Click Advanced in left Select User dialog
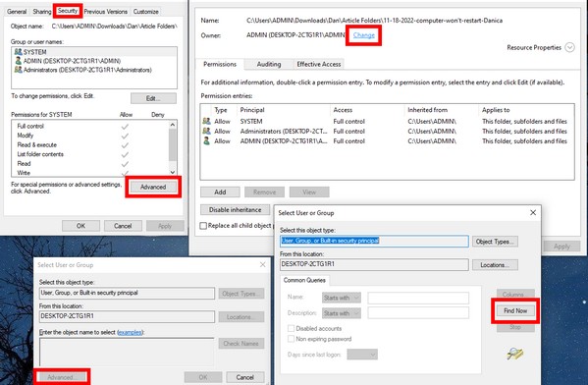Viewport: 588px width, 385px height. (x=61, y=377)
